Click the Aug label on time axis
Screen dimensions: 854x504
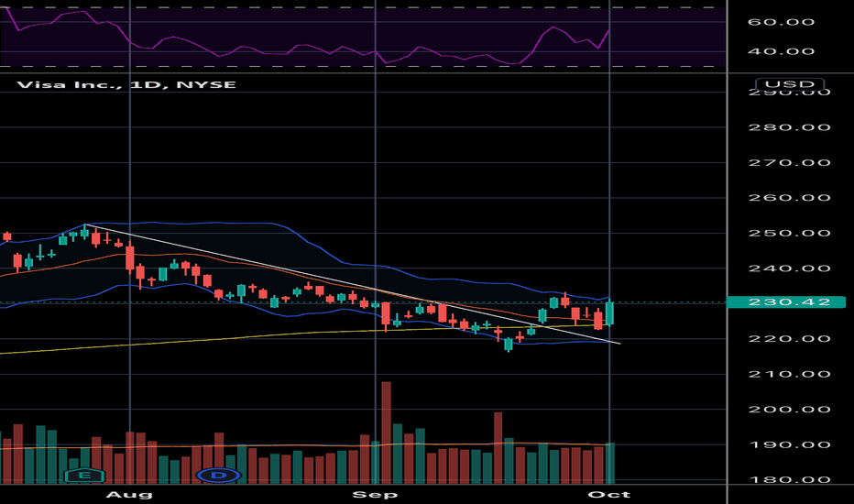point(129,494)
